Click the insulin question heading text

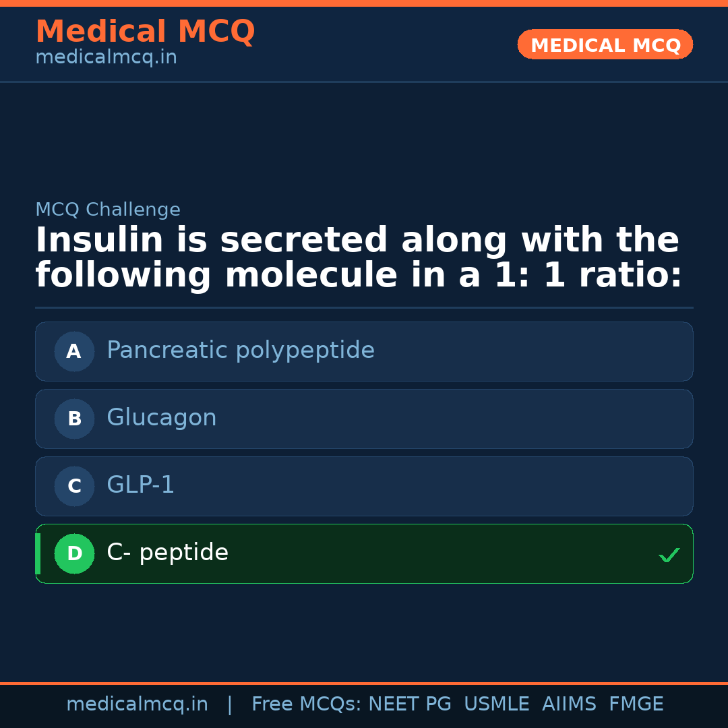359,258
